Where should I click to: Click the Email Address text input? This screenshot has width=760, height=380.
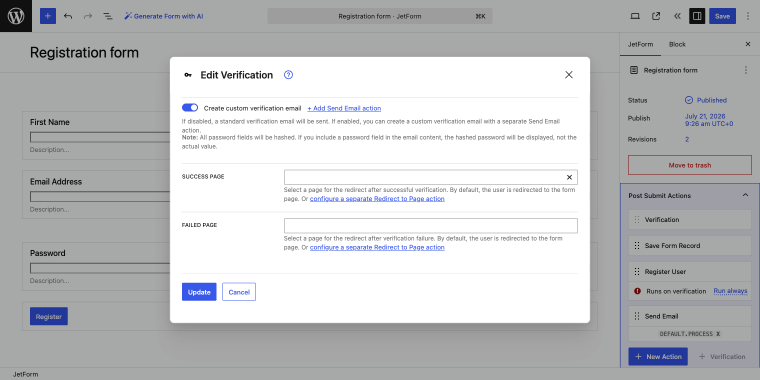point(100,196)
